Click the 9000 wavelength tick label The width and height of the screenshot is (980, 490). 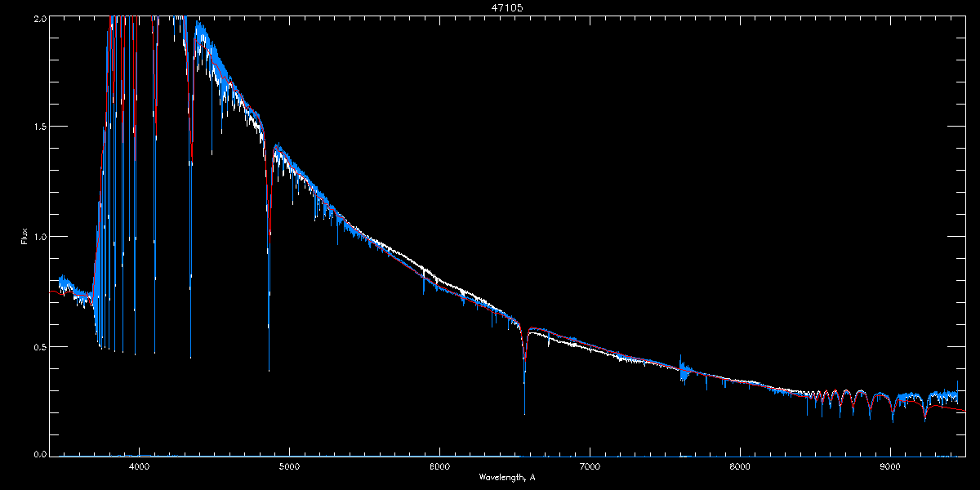[890, 466]
